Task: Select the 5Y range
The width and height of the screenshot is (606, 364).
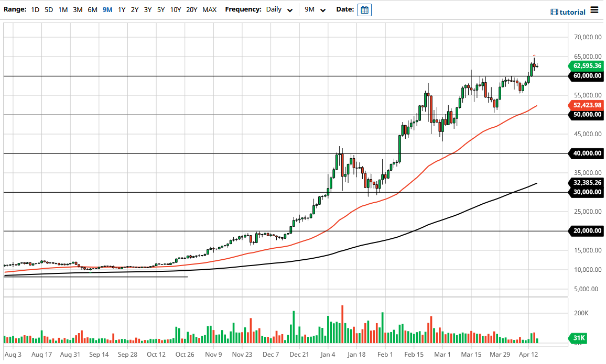Action: [160, 9]
